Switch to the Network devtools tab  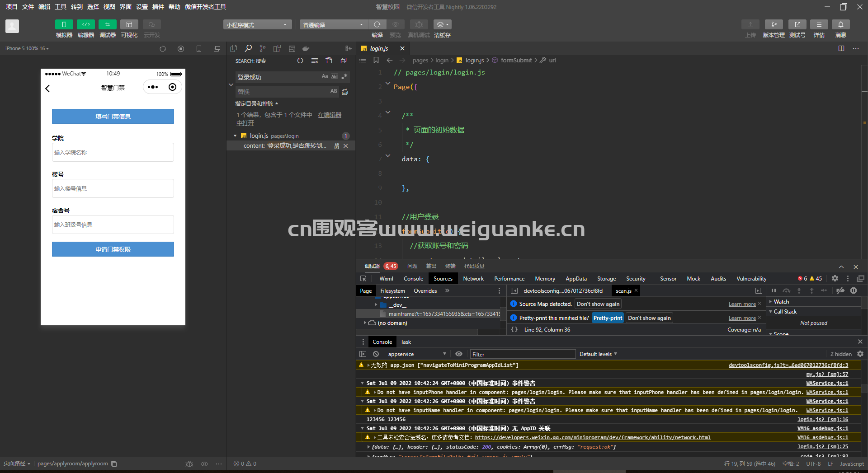click(x=473, y=279)
